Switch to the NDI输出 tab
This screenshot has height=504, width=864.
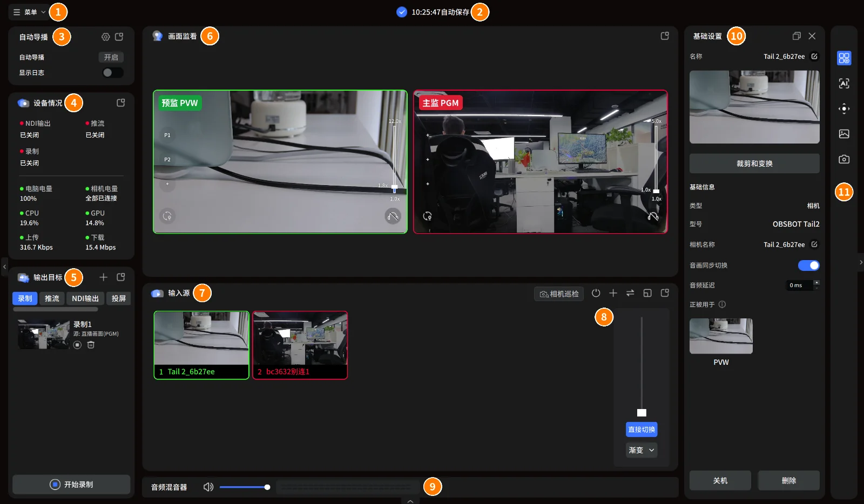(x=85, y=298)
